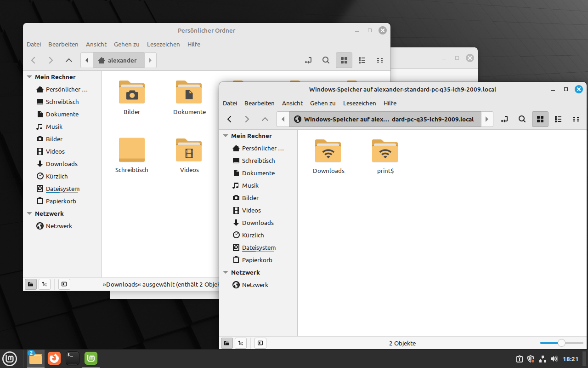Switch to list view in Windows-Speicher window

pos(558,119)
